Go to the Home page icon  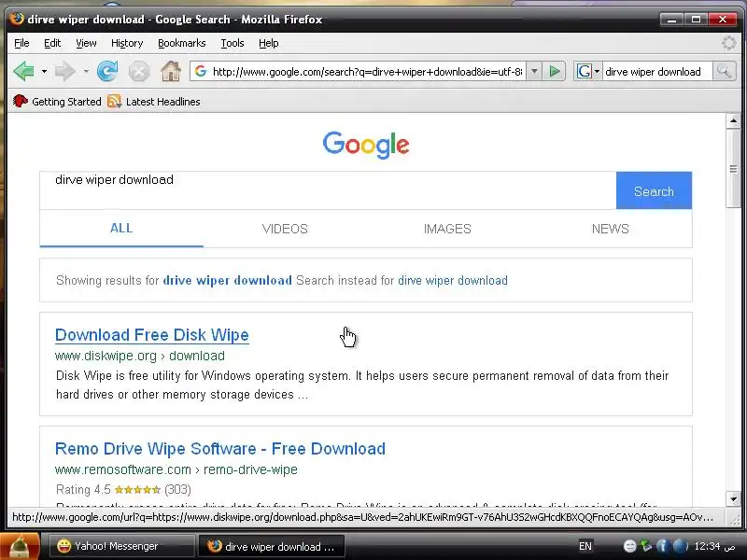click(x=171, y=72)
